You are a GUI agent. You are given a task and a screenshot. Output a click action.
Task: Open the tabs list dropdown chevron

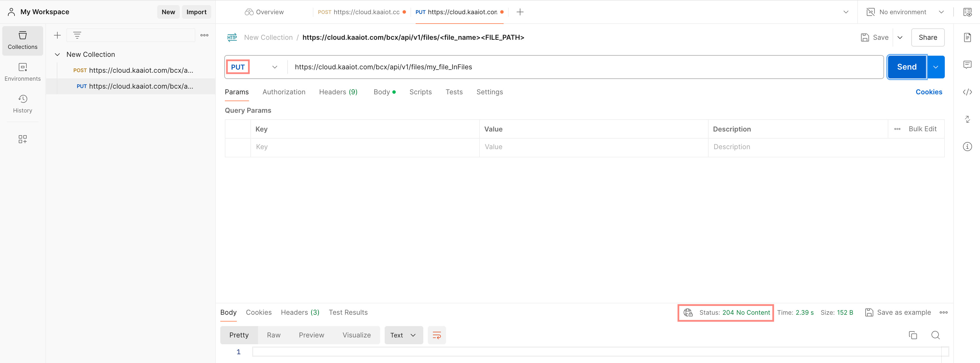[845, 12]
